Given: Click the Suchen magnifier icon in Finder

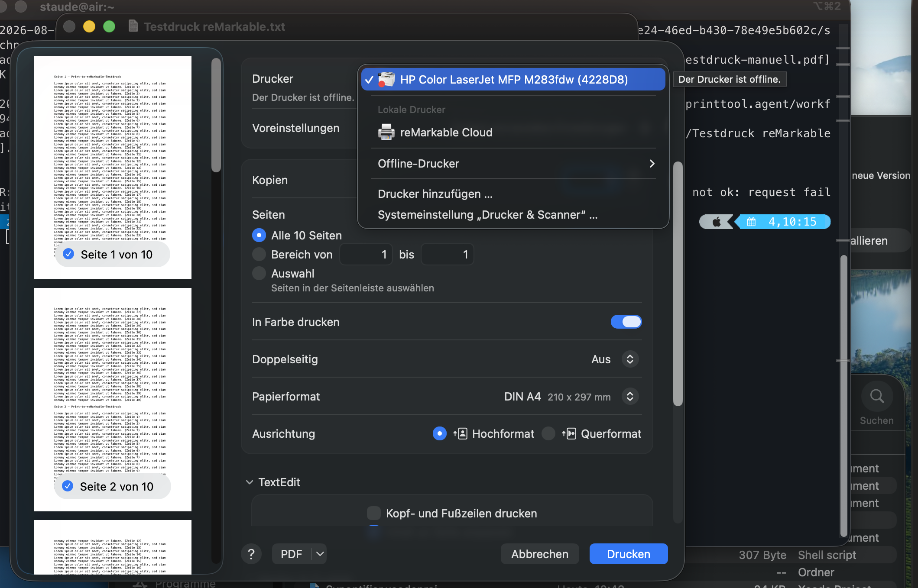Looking at the screenshot, I should tap(877, 396).
